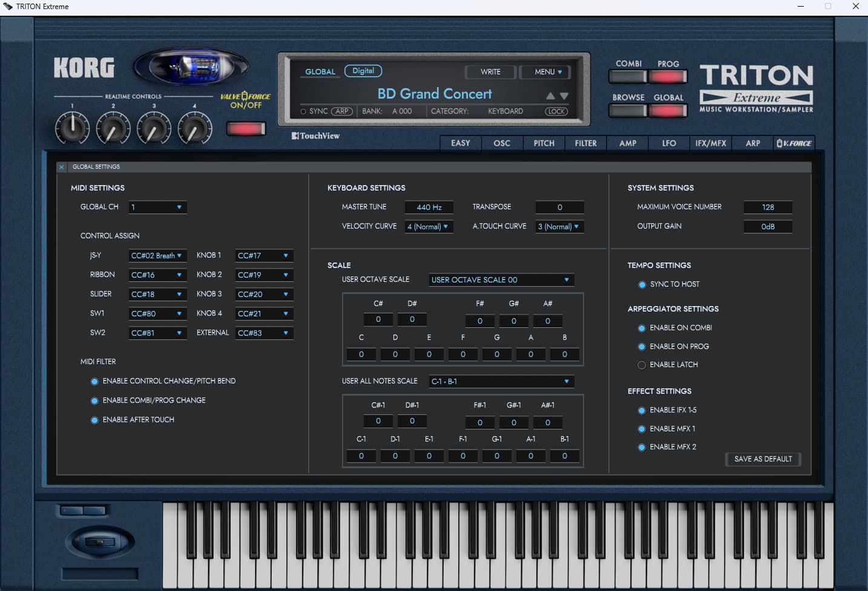
Task: Turn realtime control knob 1
Action: tap(73, 128)
